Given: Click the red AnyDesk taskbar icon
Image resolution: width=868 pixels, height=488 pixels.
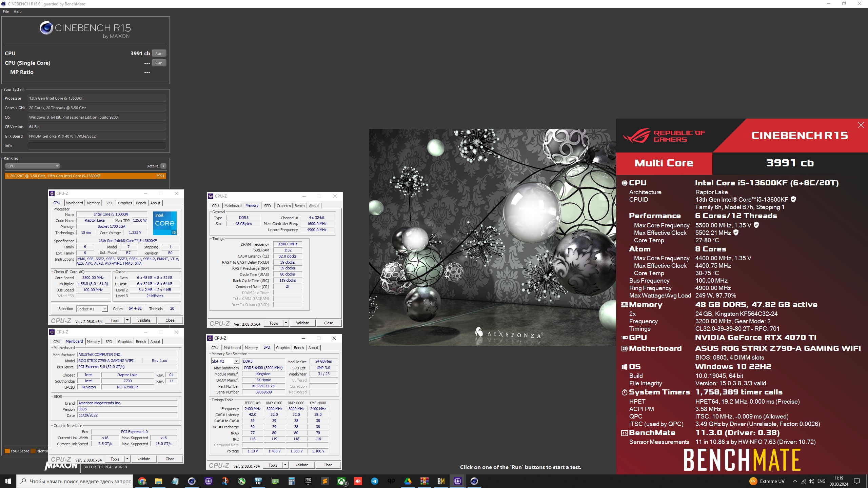Looking at the screenshot, I should [x=358, y=481].
